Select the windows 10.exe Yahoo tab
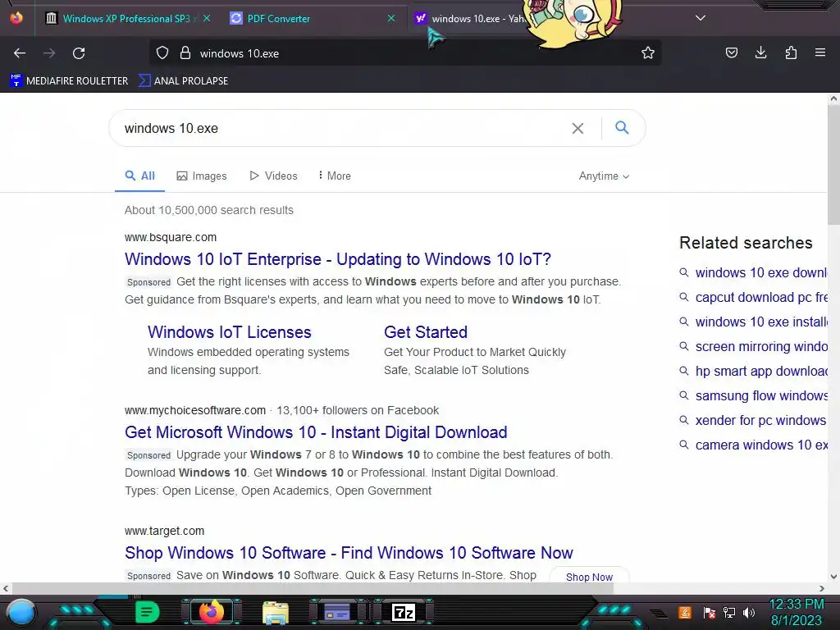 pos(472,19)
